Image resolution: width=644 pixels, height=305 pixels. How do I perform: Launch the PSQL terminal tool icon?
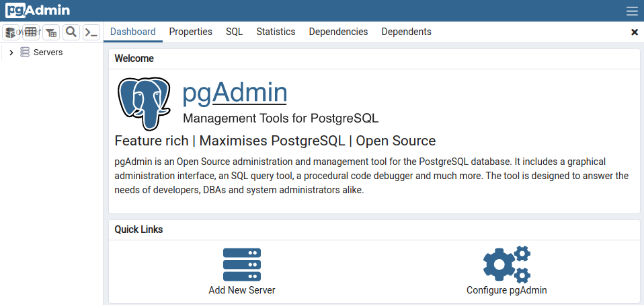pos(91,32)
